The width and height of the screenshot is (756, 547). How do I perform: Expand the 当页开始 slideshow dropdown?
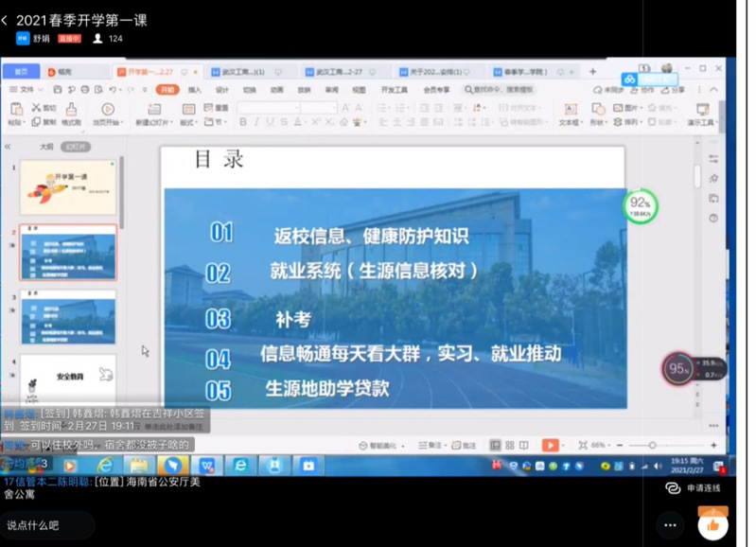tap(107, 122)
